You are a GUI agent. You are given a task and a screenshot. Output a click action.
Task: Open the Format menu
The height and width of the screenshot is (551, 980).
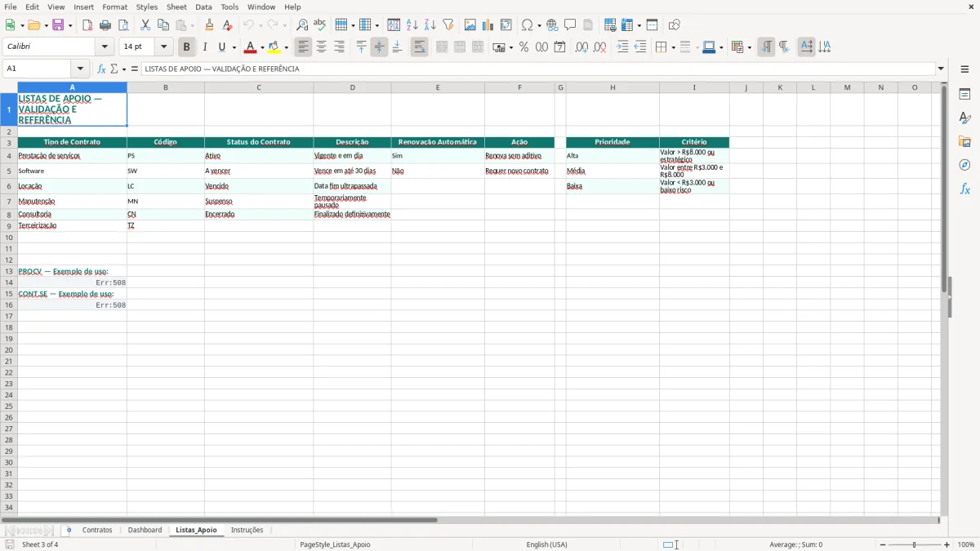click(114, 7)
